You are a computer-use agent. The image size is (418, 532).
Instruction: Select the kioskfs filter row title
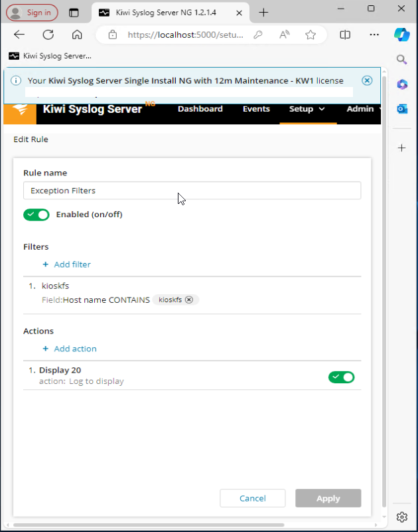point(55,286)
